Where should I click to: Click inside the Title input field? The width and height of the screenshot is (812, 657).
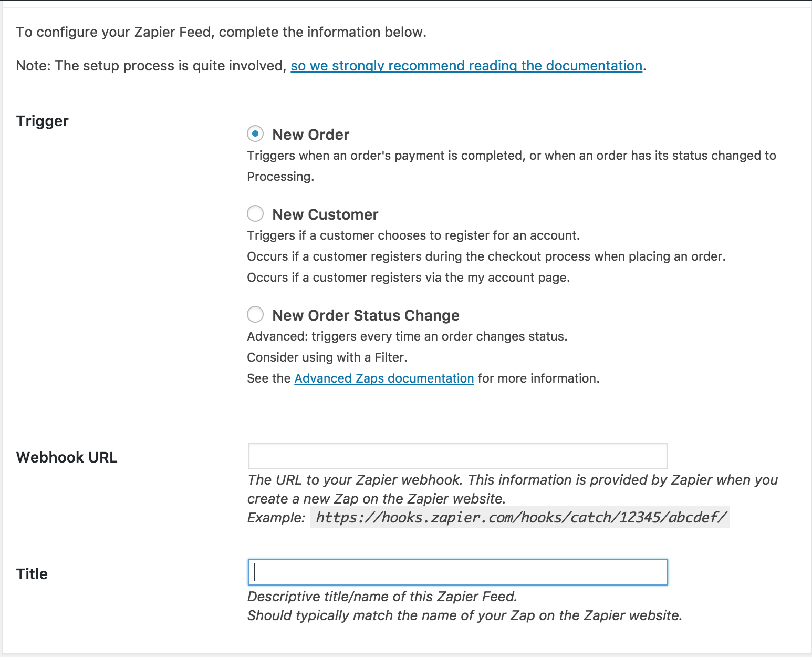tap(457, 572)
